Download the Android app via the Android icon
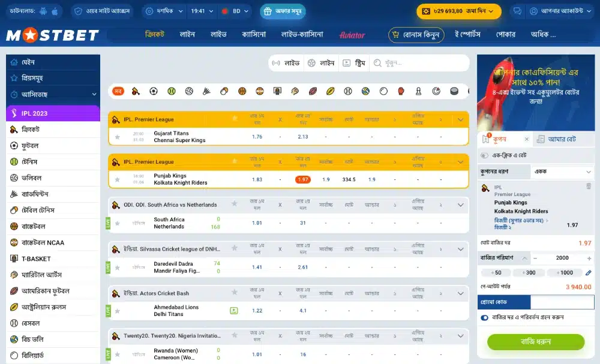This screenshot has height=364, width=600. pos(43,11)
